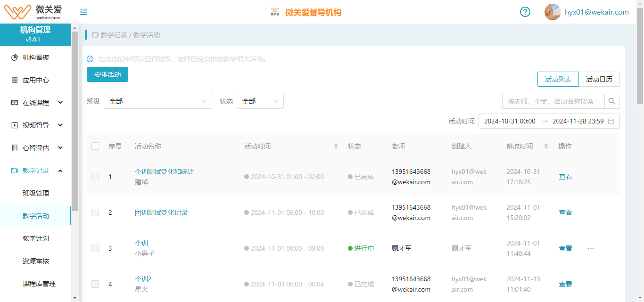
Task: Sort by modified time column arrows
Action: click(x=546, y=146)
